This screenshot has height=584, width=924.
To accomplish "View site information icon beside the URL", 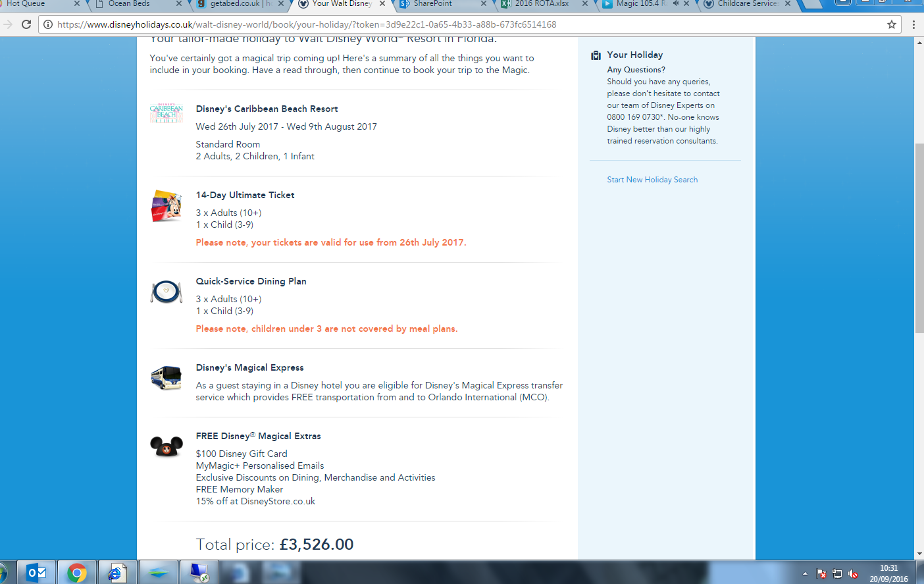I will [x=48, y=24].
